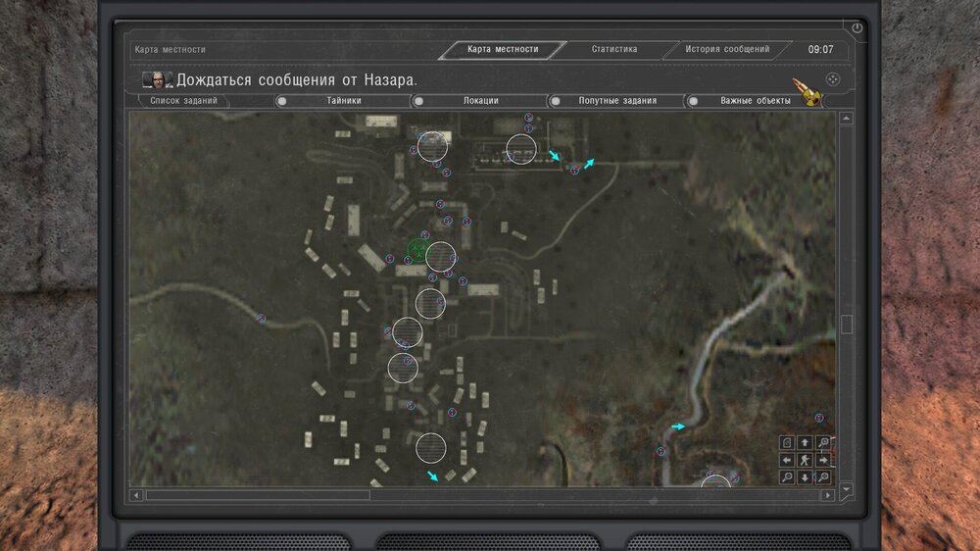Screen dimensions: 980x551
Task: Click the PDA power button icon
Action: point(857,27)
